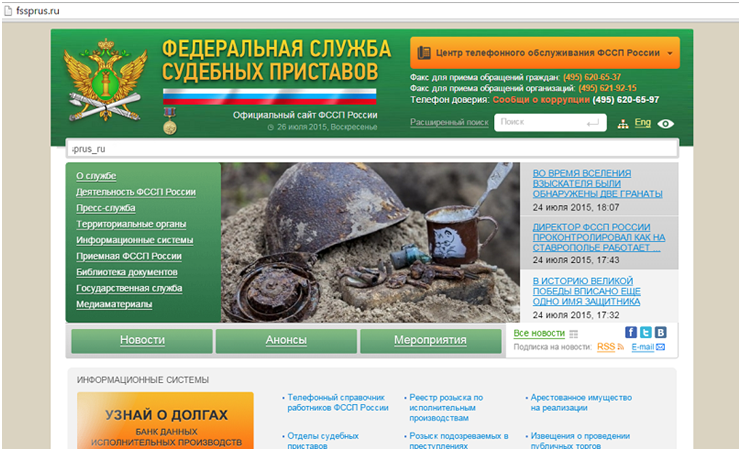Click the grid icon beside Все новости

pos(574,333)
